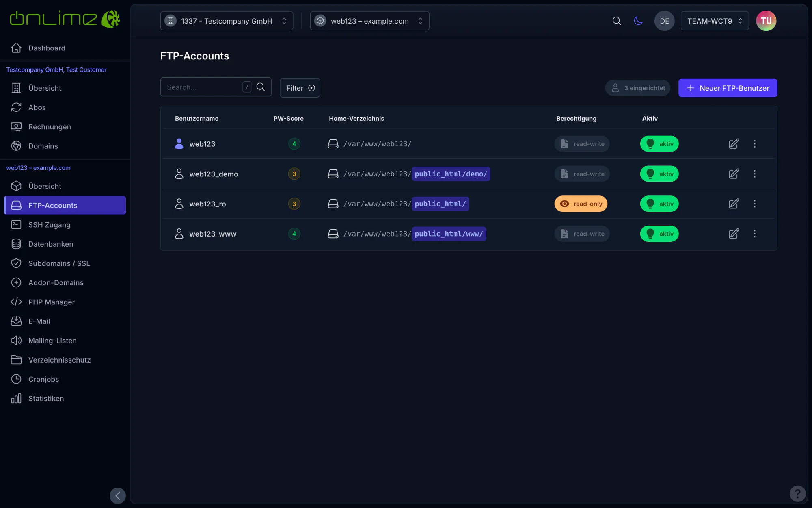The height and width of the screenshot is (508, 812).
Task: Open Abos in sidebar
Action: (65, 107)
